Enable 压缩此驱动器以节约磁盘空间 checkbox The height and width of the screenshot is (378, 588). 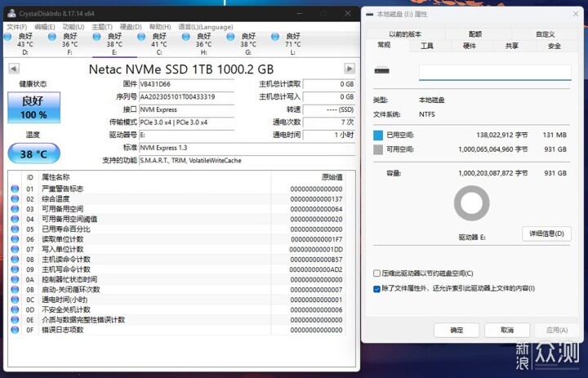tap(376, 273)
